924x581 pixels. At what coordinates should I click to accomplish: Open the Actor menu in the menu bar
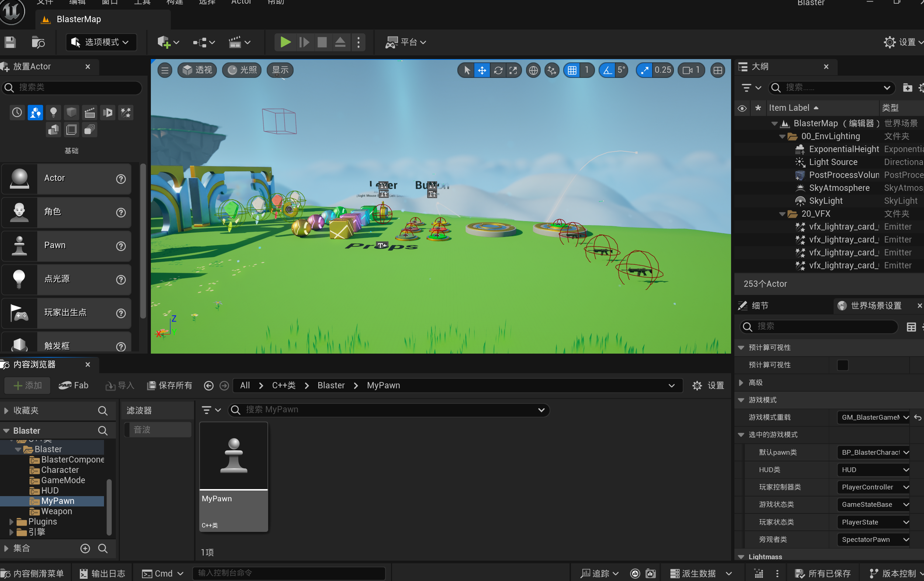click(241, 2)
